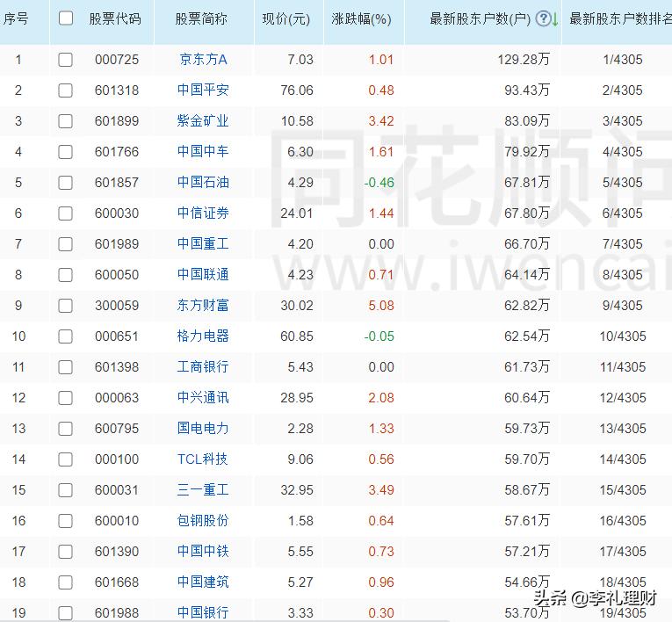Check the box for 京东方A row
This screenshot has height=622, width=672.
(66, 60)
